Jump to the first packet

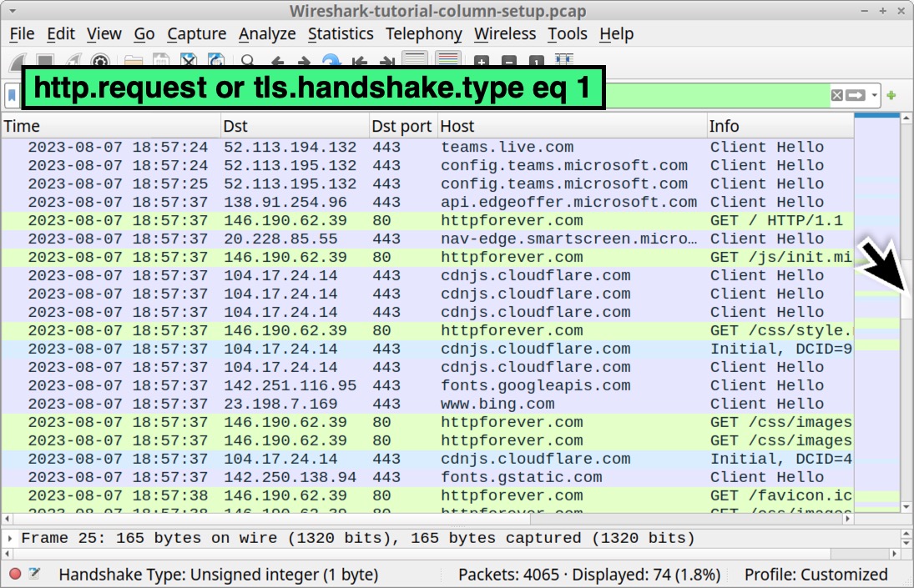359,61
